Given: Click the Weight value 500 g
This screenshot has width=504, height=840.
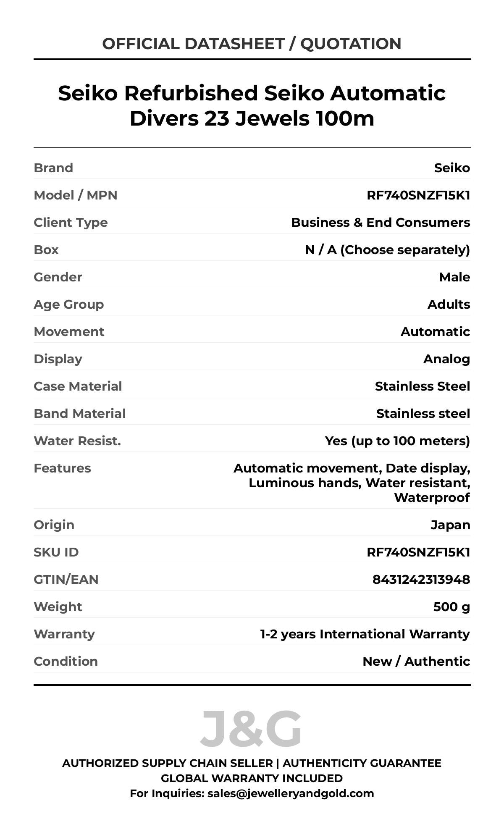Looking at the screenshot, I should [x=451, y=607].
